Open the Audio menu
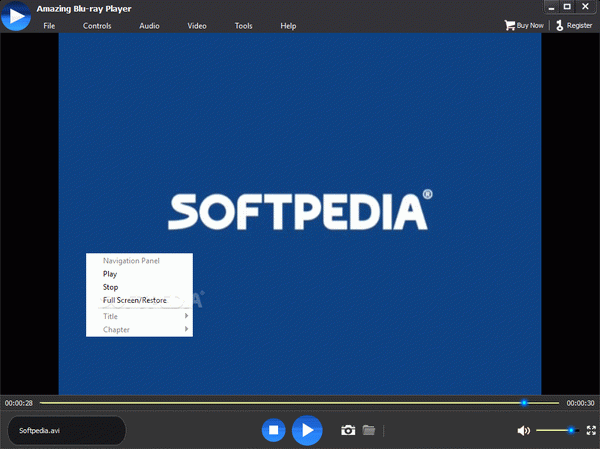 click(x=149, y=26)
